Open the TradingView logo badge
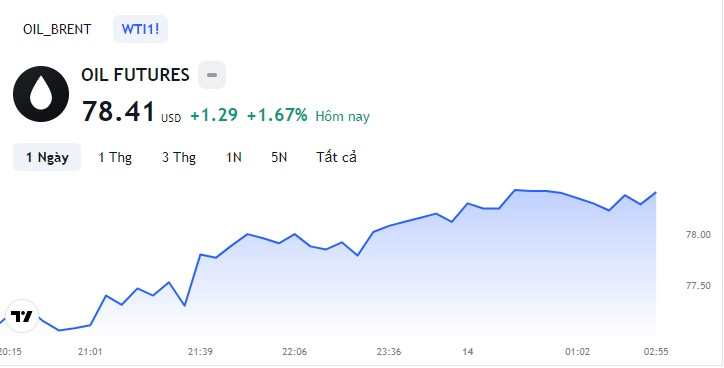The height and width of the screenshot is (368, 724). [21, 316]
